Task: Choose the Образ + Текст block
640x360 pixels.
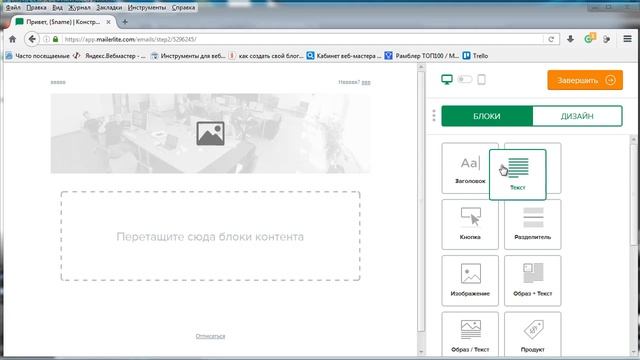Action: pos(533,280)
